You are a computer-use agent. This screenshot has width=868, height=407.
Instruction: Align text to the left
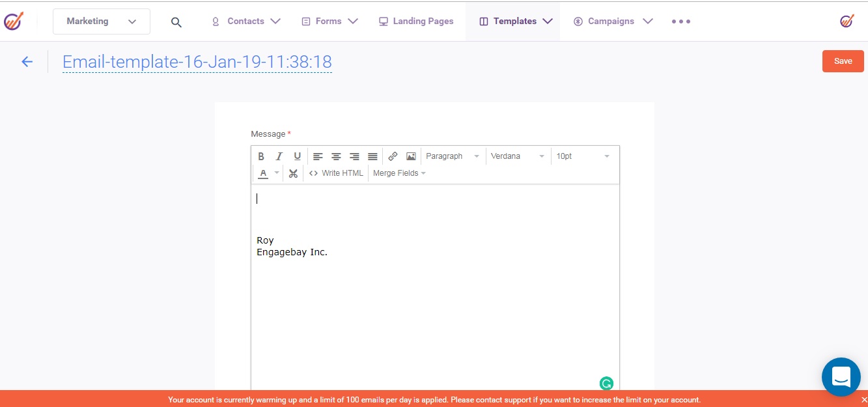click(318, 156)
